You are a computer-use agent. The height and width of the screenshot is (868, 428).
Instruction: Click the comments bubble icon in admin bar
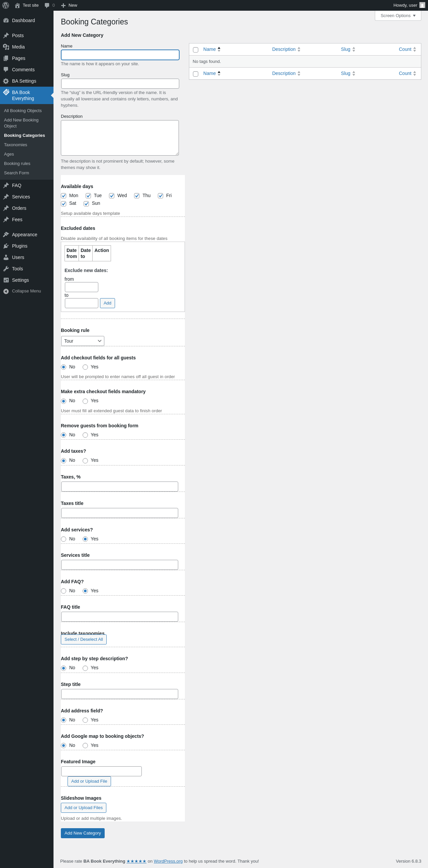(x=47, y=5)
